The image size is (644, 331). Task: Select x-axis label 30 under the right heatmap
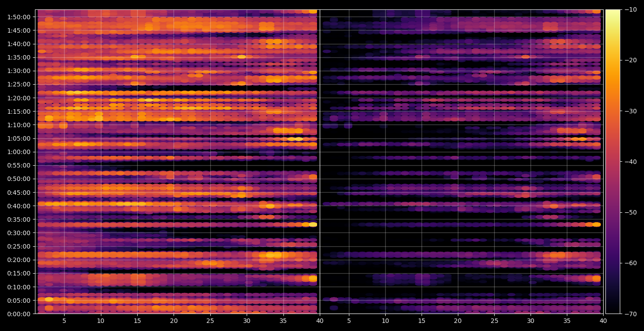coord(531,321)
